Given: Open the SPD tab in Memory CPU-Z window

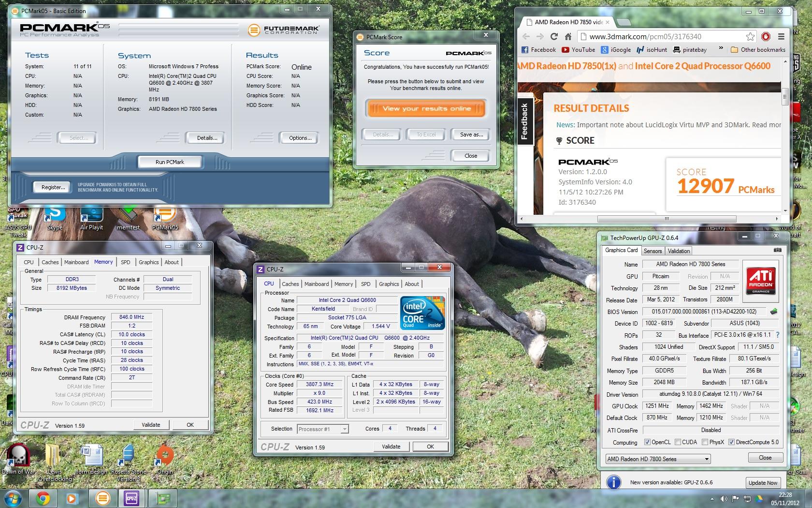Looking at the screenshot, I should click(126, 262).
